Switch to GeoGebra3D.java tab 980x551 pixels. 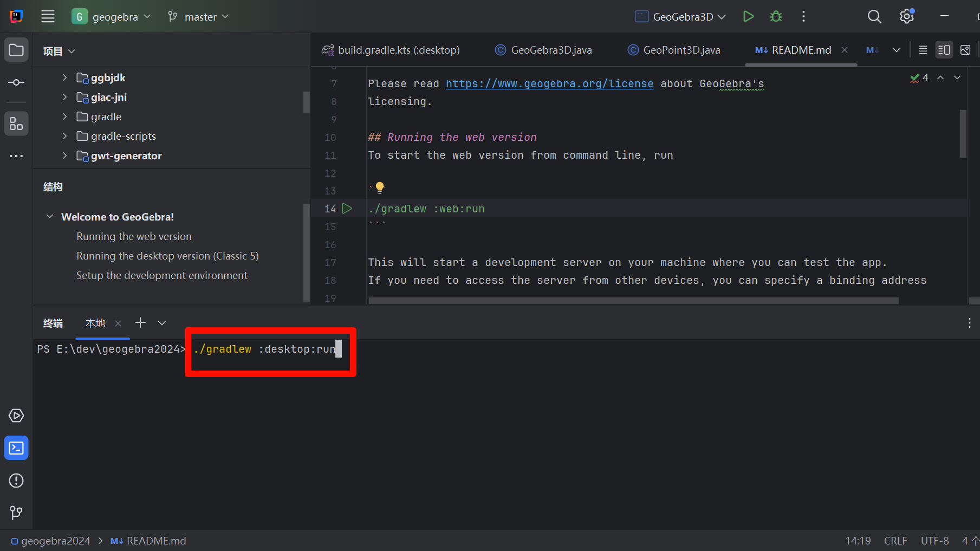(x=543, y=50)
